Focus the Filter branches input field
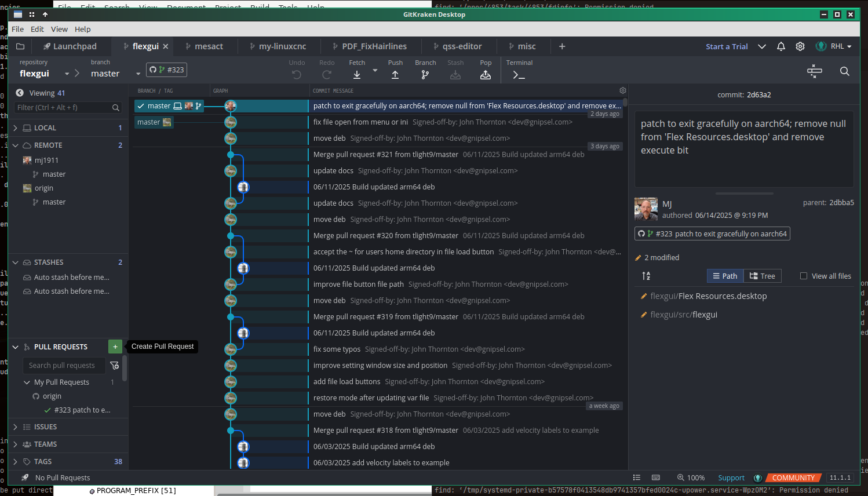868x496 pixels. click(68, 107)
